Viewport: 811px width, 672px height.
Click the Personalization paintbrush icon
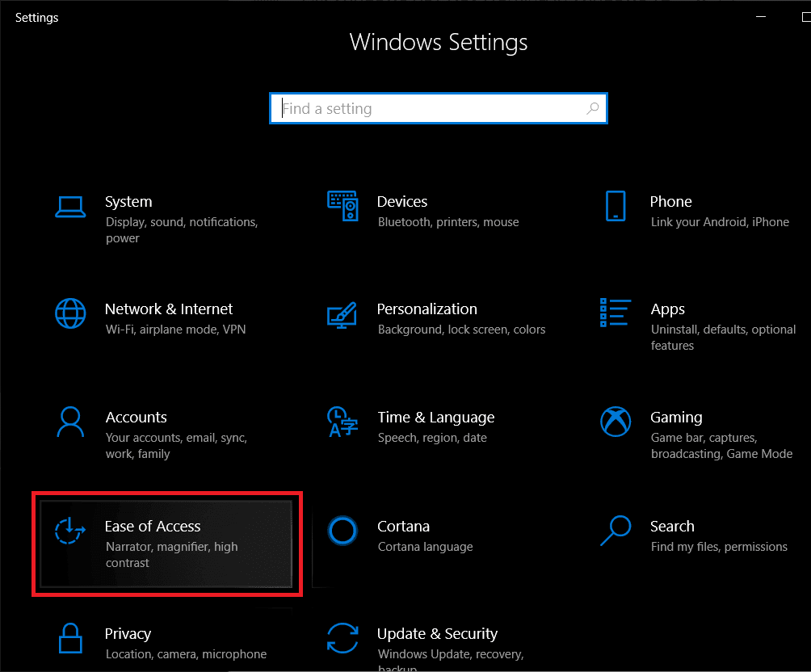click(342, 313)
